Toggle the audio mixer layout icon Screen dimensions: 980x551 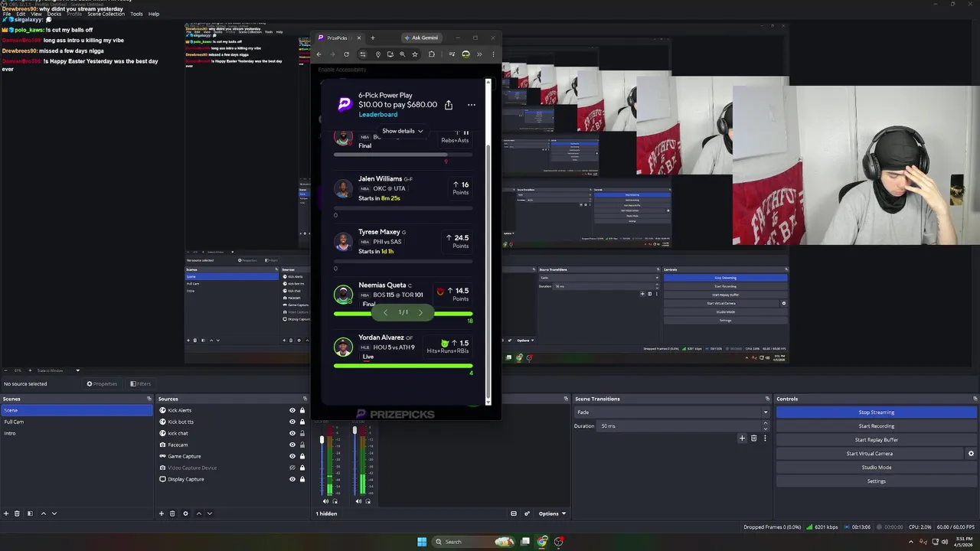(514, 514)
